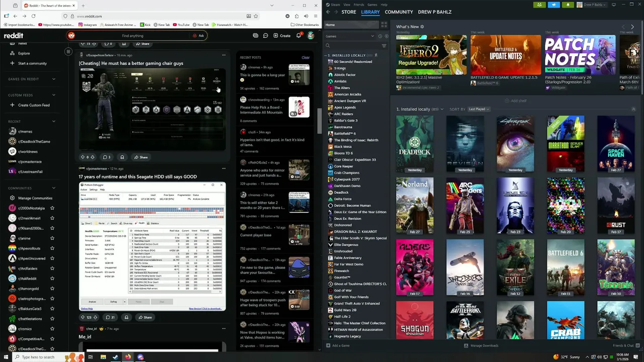The width and height of the screenshot is (644, 362).
Task: Toggle Steam ready-to-play filter icon
Action: 386,36
